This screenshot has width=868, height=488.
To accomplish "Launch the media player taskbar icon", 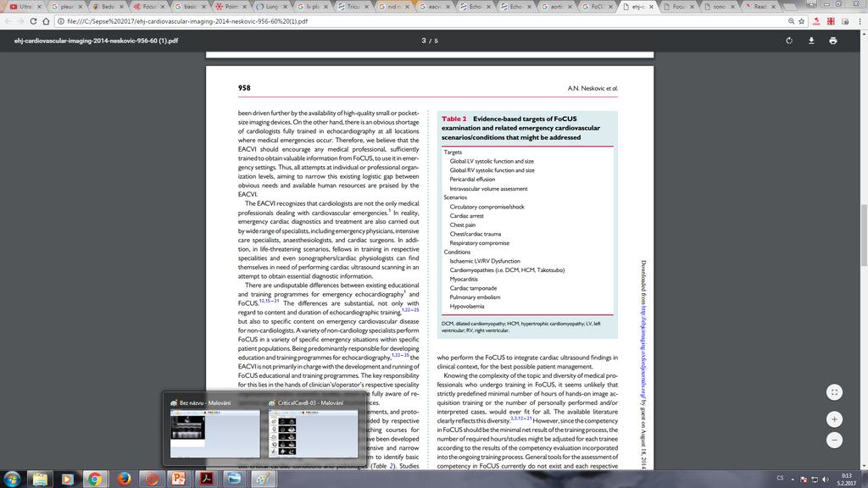I will (67, 479).
